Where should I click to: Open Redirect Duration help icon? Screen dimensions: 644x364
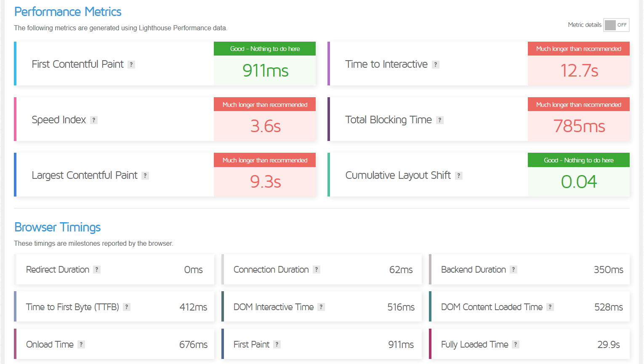tap(97, 270)
